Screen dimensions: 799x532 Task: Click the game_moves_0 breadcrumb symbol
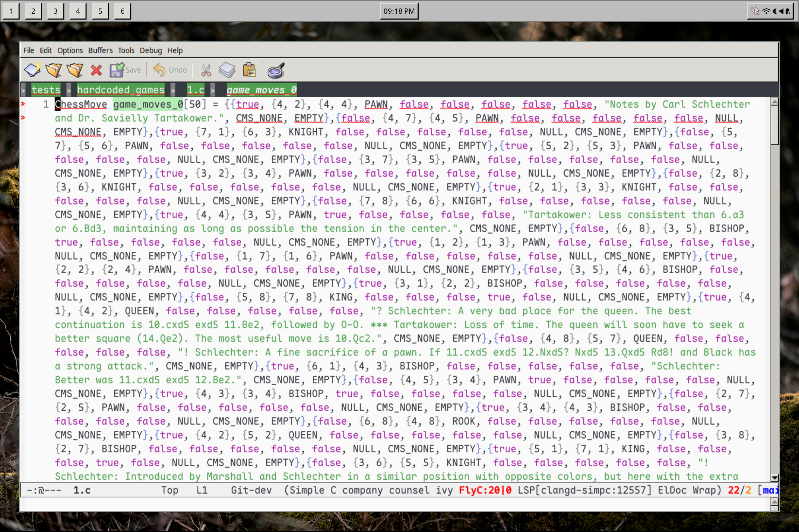[x=261, y=90]
